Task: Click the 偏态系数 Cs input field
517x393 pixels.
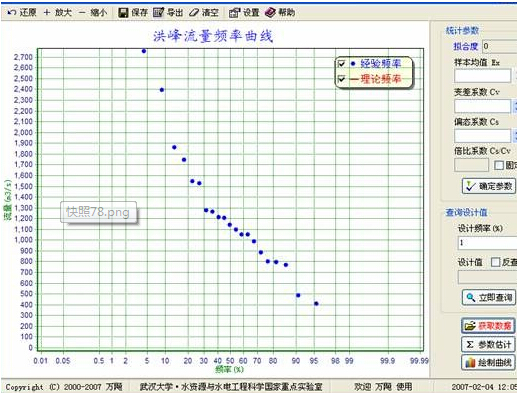Action: pyautogui.click(x=482, y=136)
